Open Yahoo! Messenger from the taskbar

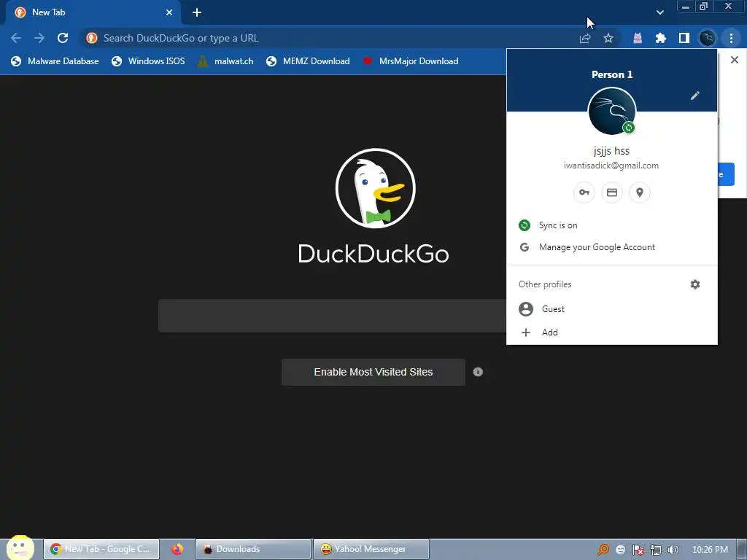tap(371, 549)
